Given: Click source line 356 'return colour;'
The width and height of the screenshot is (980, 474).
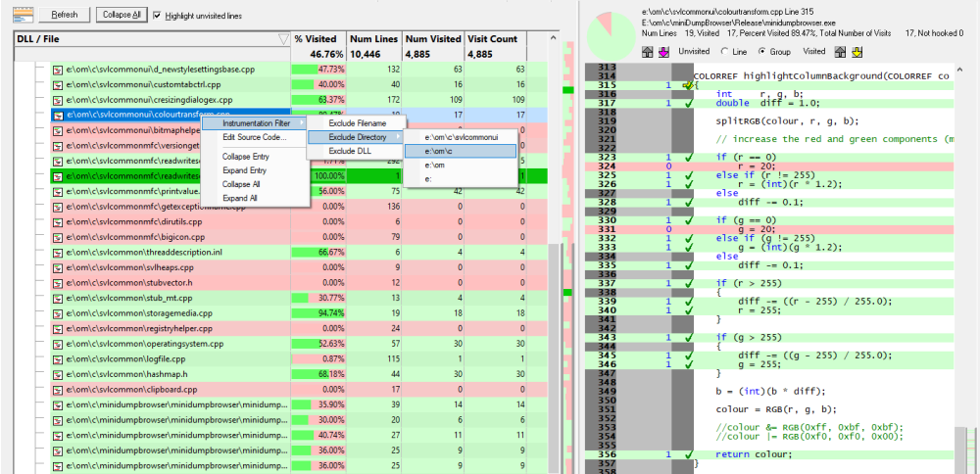Looking at the screenshot, I should pyautogui.click(x=770, y=454).
